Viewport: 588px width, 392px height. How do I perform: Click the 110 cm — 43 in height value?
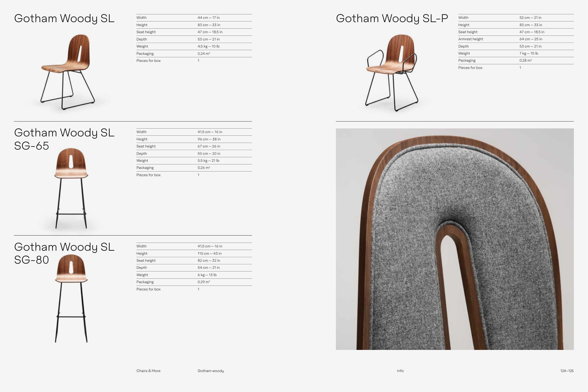(x=209, y=253)
